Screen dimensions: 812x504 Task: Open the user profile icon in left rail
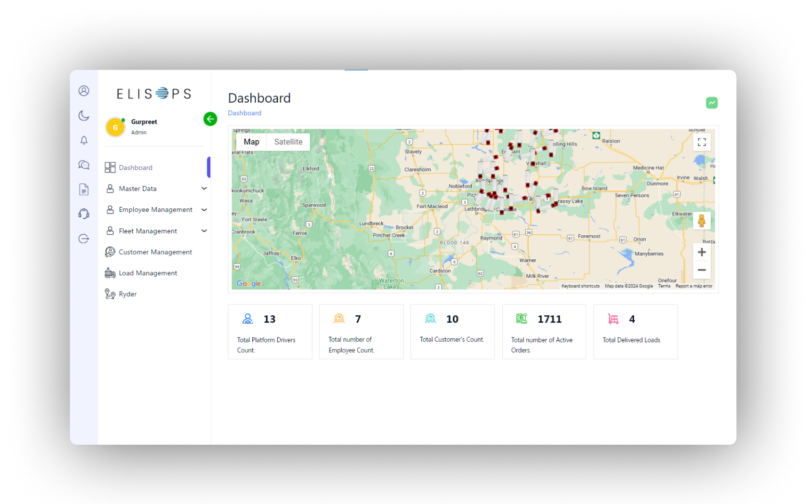click(84, 91)
